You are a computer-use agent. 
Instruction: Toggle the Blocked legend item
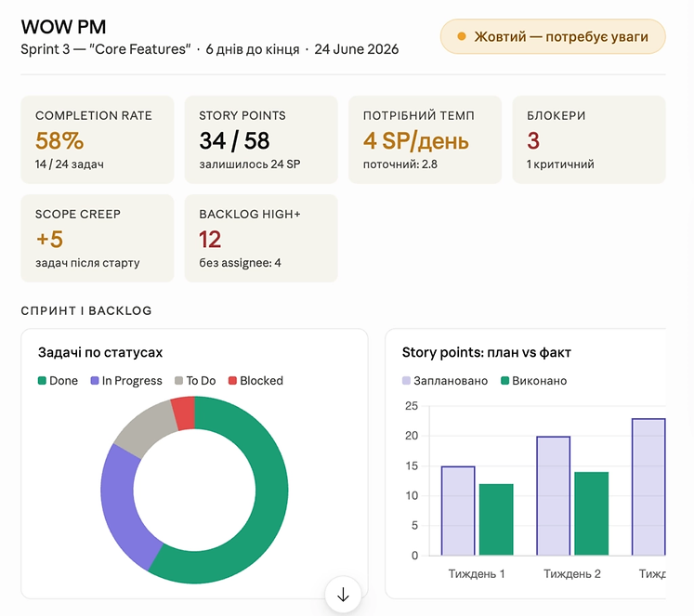(255, 381)
